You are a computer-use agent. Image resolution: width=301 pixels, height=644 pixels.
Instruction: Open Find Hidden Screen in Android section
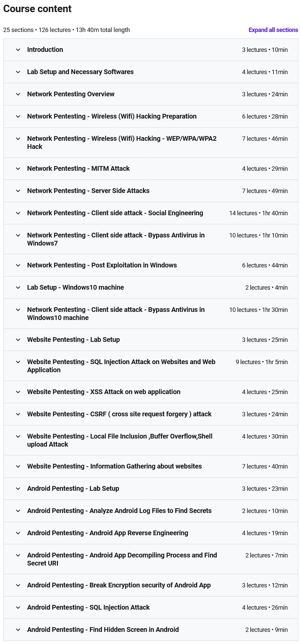coord(103,630)
